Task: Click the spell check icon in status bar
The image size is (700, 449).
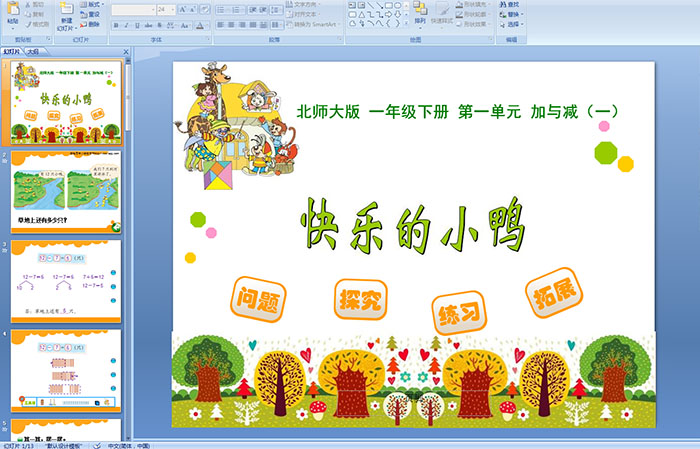Action: (x=97, y=445)
